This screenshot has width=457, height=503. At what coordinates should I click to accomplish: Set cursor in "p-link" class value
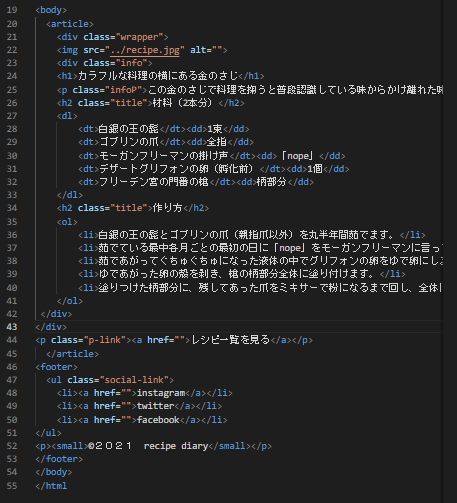coord(105,340)
